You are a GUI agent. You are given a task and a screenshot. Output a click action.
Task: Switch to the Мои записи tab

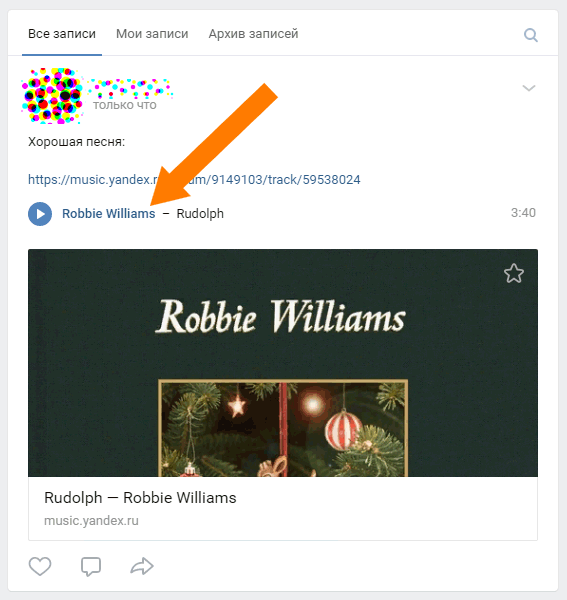[152, 34]
